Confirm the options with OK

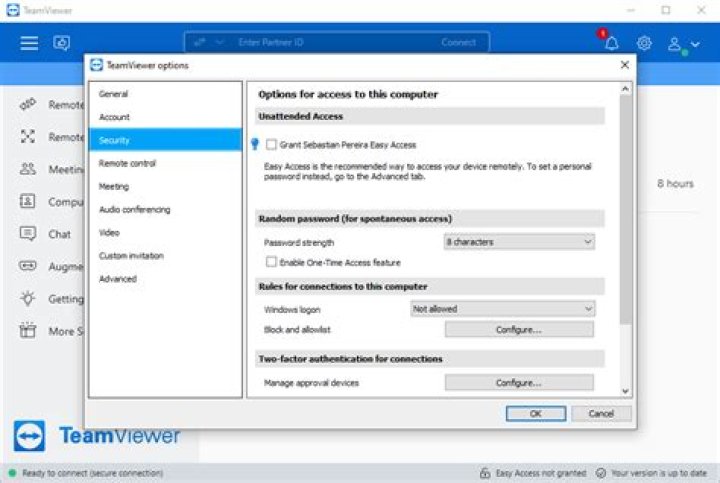pyautogui.click(x=536, y=413)
